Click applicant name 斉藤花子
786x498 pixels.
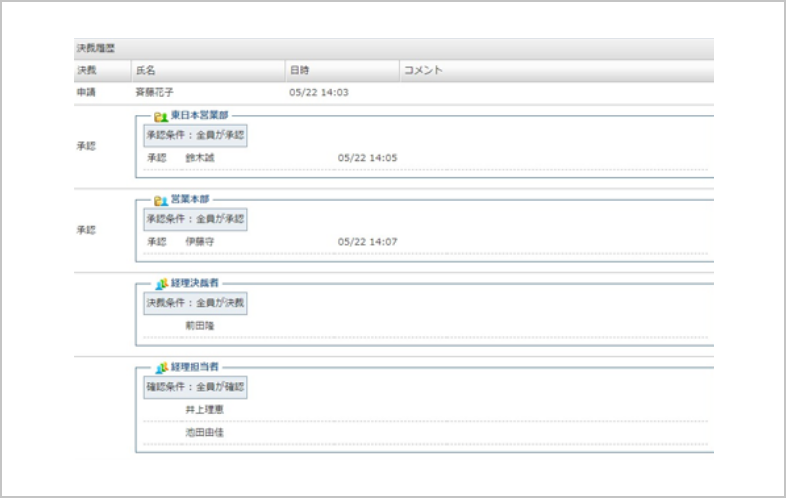[155, 93]
